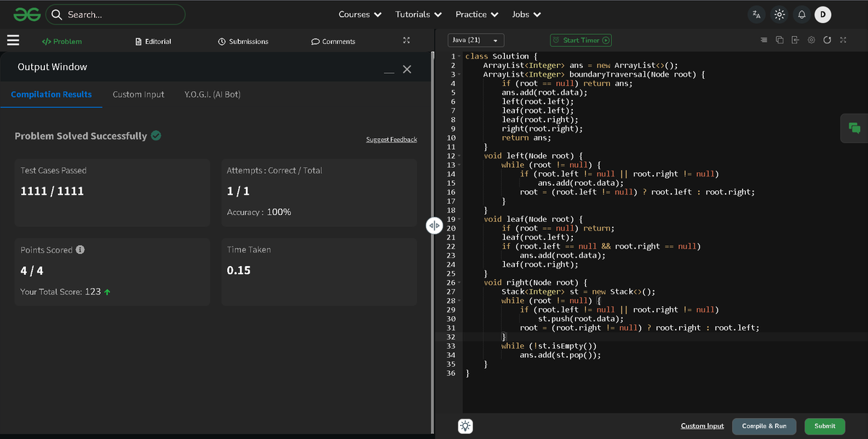This screenshot has height=439, width=868.
Task: Open the notifications bell
Action: [801, 14]
